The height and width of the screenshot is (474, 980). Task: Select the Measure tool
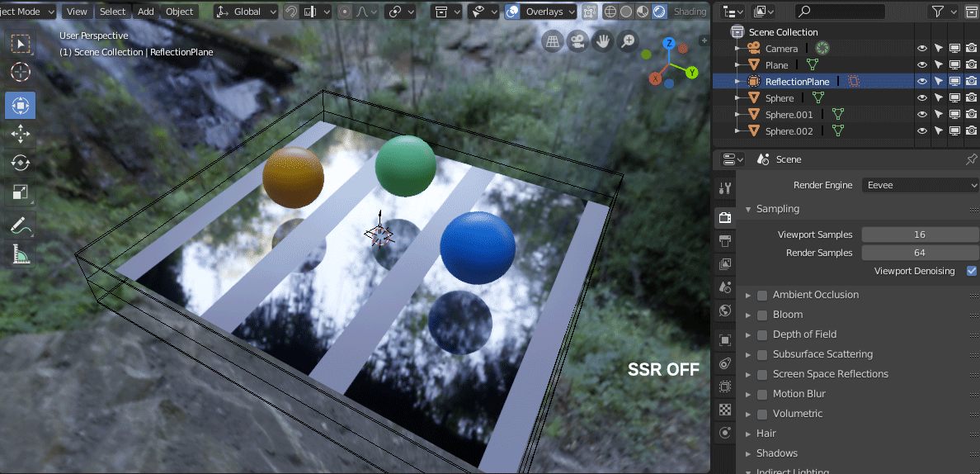point(21,254)
